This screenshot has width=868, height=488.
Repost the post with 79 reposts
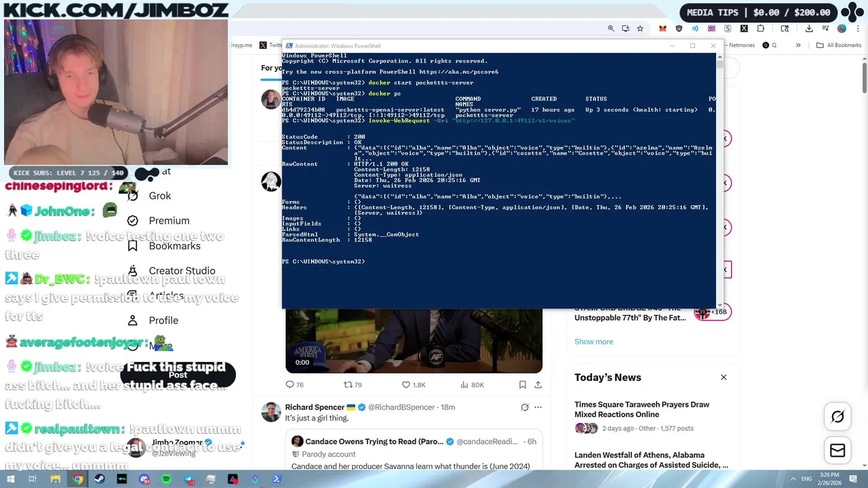(353, 385)
